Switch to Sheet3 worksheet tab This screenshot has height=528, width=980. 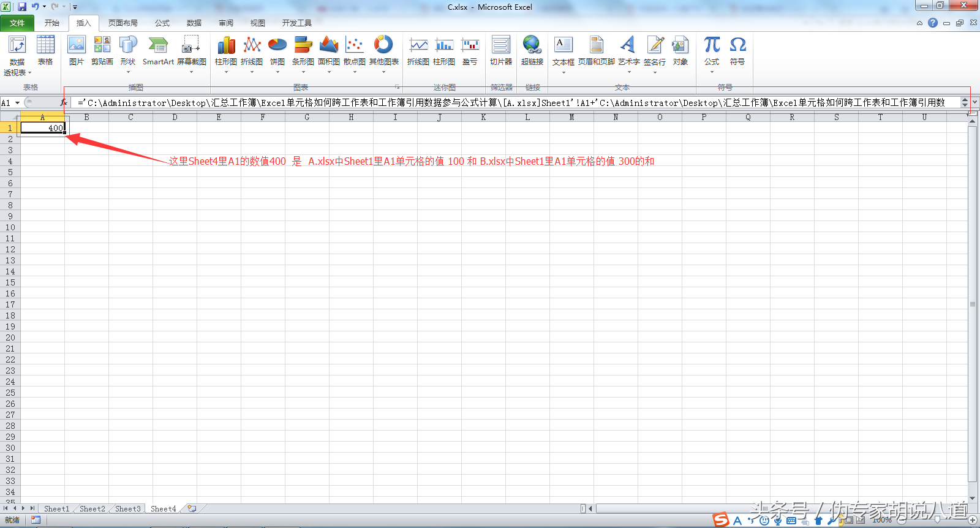tap(127, 508)
